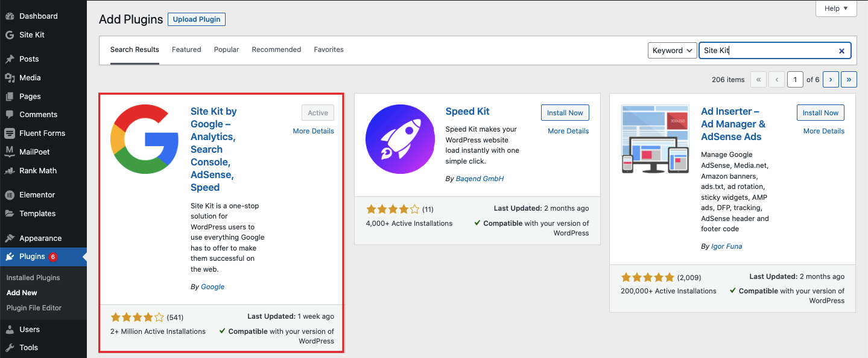Viewport: 868px width, 358px height.
Task: Open the author link Igor Funa
Action: [727, 246]
